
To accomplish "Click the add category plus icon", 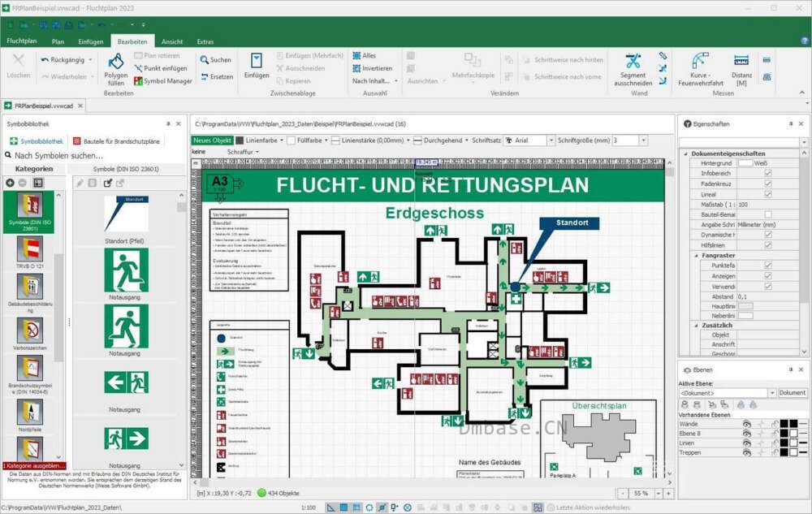I will [x=10, y=183].
